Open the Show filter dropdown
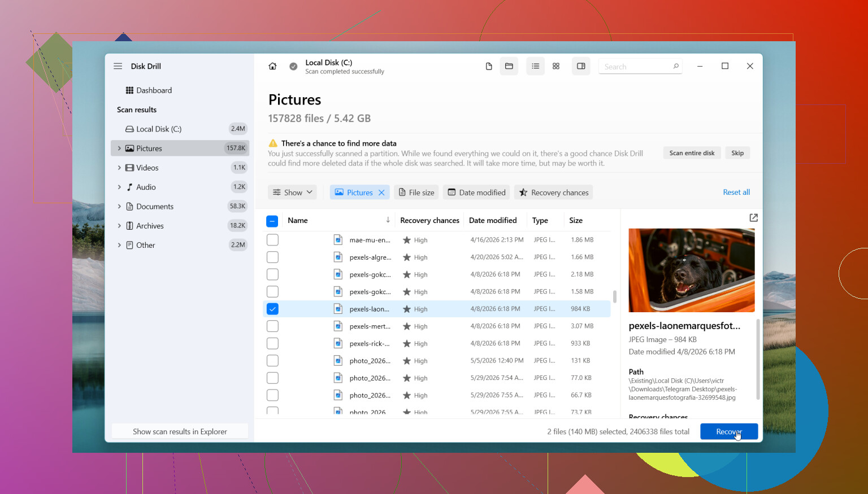 [x=292, y=193]
